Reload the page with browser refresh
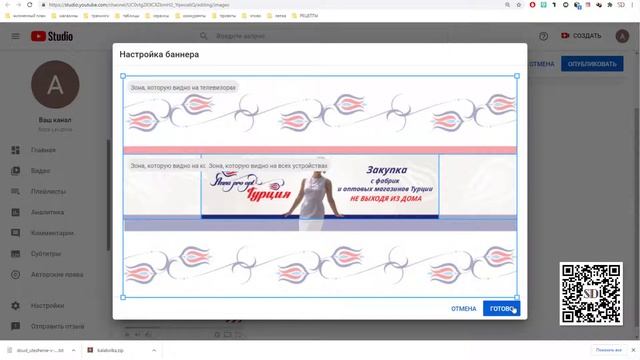Screen dimensions: 640x360 29,5
